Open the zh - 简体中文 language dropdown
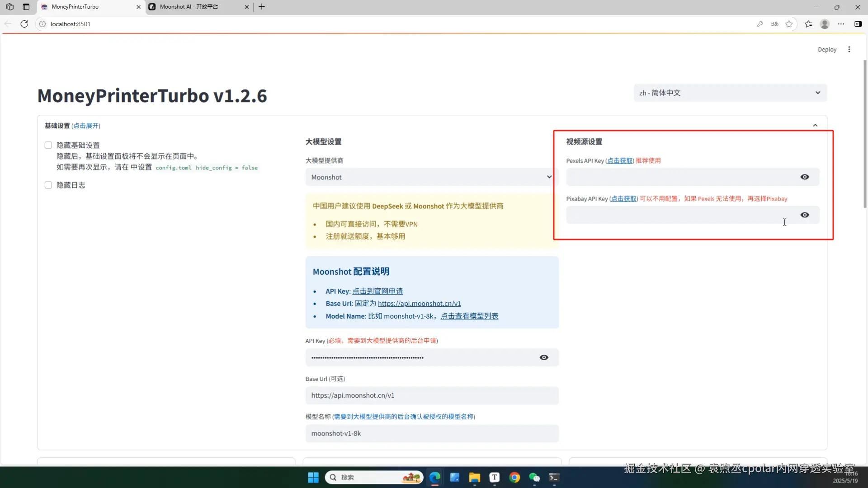 [730, 93]
